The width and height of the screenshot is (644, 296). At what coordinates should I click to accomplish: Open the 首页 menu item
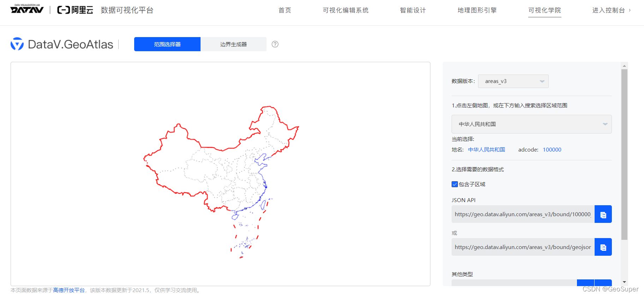pos(285,10)
